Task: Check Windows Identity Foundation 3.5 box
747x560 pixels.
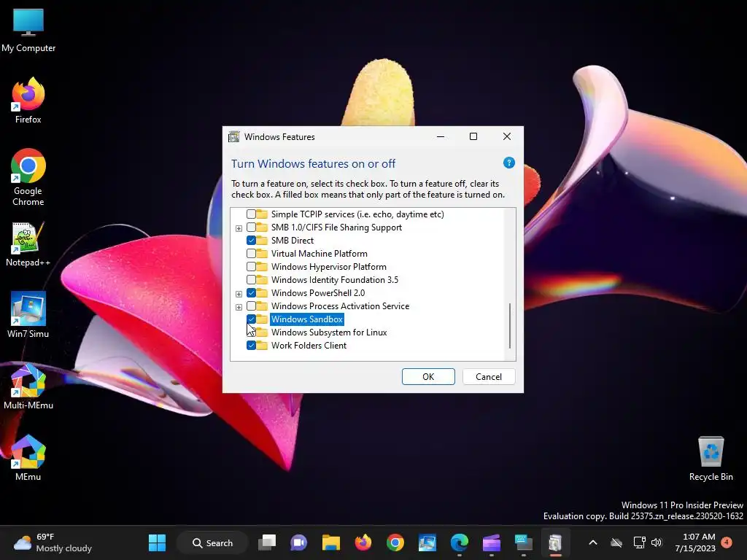Action: pyautogui.click(x=251, y=280)
